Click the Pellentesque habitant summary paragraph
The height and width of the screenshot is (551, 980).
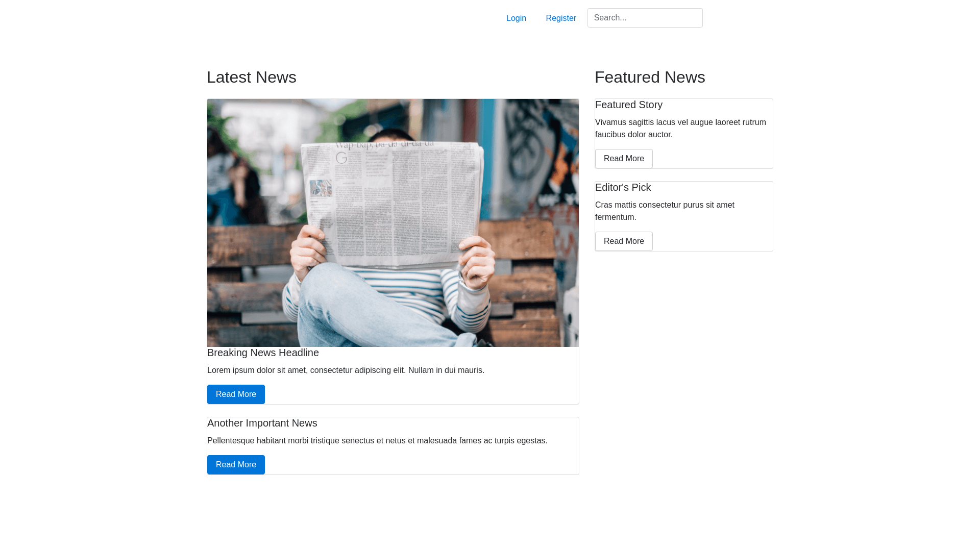(x=377, y=441)
